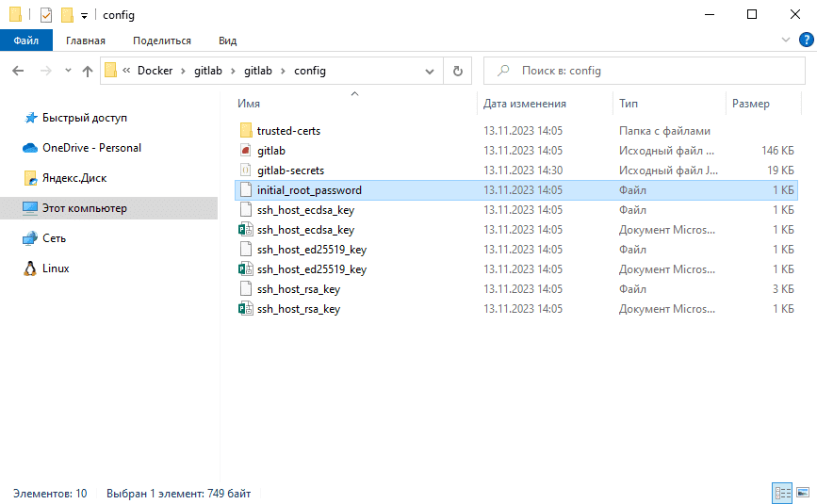Click the folder icon in the address bar
The image size is (817, 504).
[110, 71]
